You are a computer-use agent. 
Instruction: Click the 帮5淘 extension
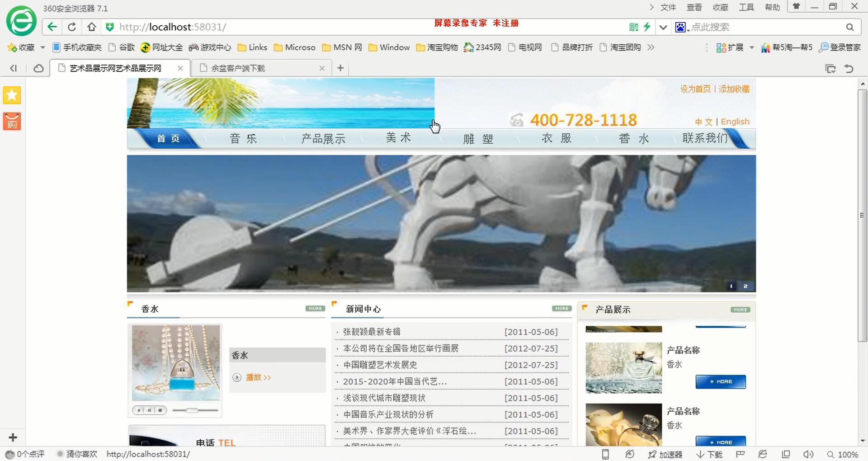click(x=787, y=47)
